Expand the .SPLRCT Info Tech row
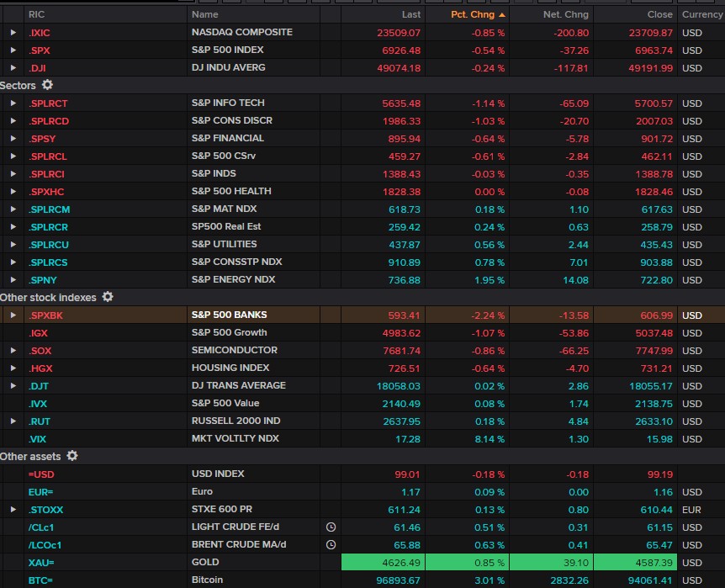 click(13, 103)
